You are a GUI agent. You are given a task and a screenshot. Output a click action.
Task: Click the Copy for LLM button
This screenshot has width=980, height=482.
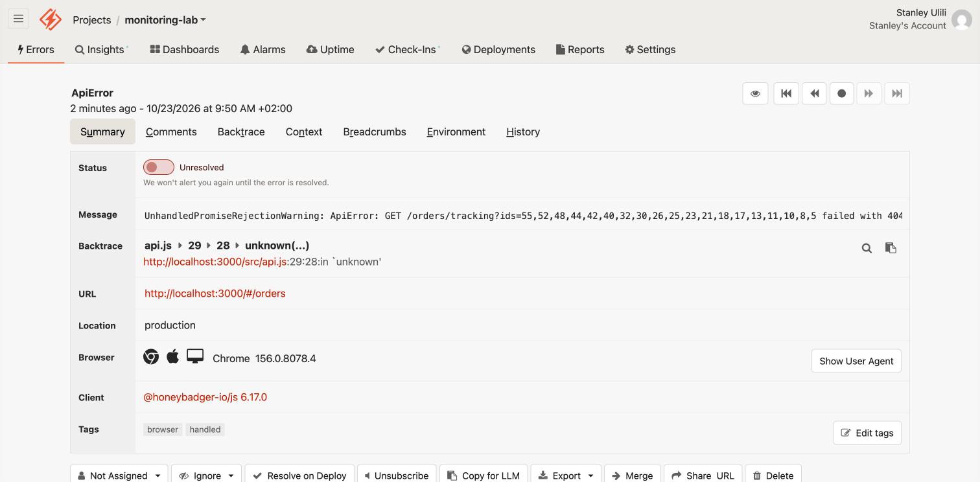click(x=484, y=475)
